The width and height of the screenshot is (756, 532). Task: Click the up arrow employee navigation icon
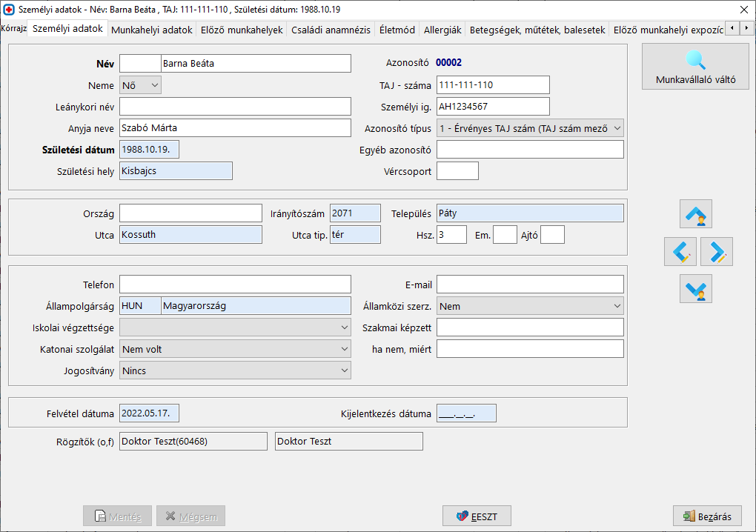coord(696,214)
